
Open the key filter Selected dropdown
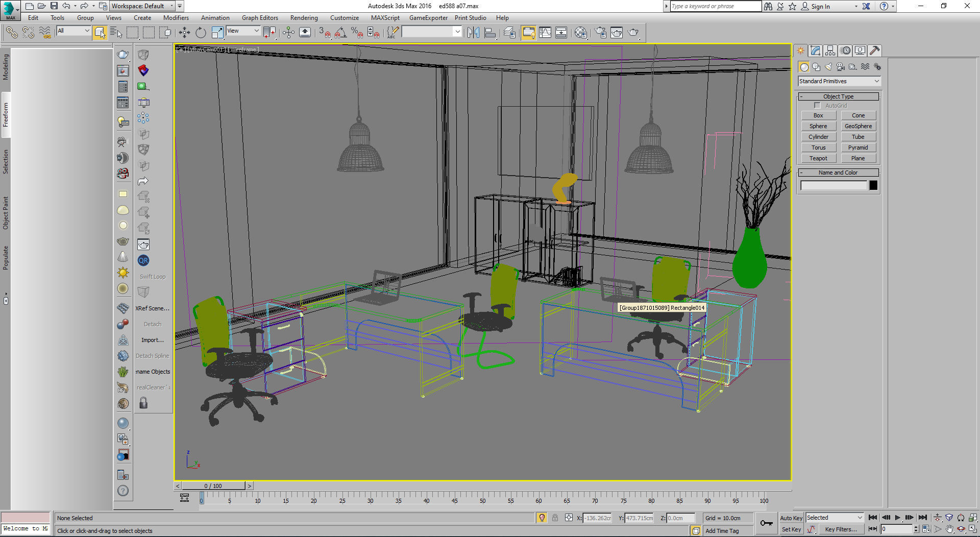tap(835, 518)
